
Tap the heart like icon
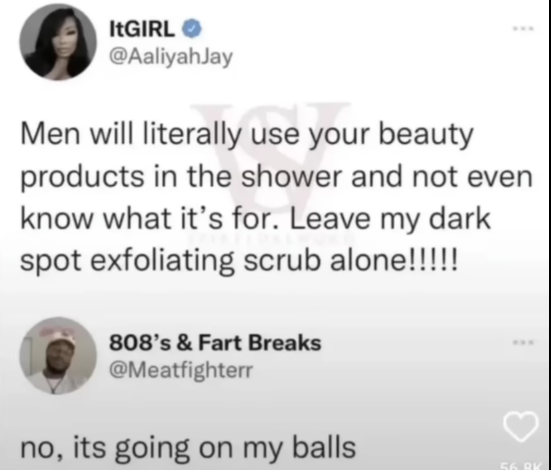click(x=521, y=426)
